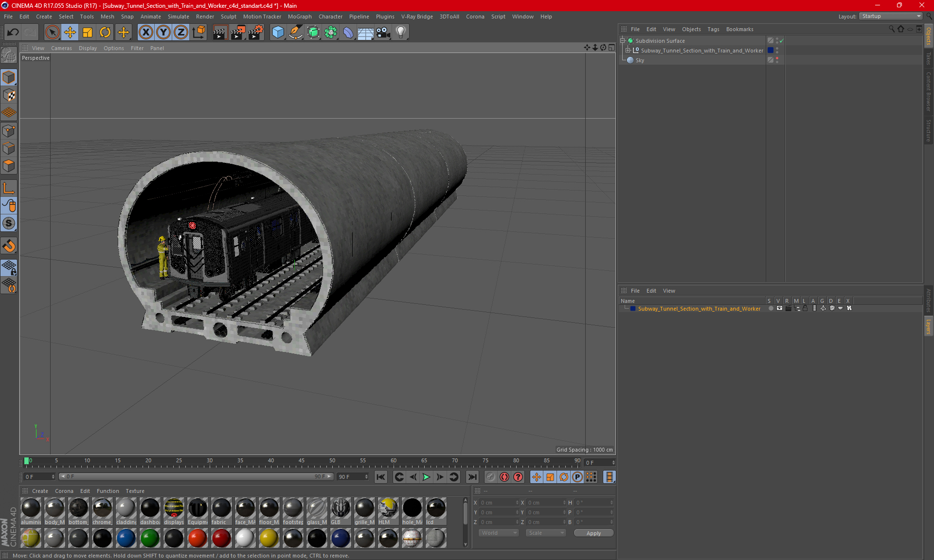Go to end of animation
Image resolution: width=934 pixels, height=560 pixels.
click(472, 477)
